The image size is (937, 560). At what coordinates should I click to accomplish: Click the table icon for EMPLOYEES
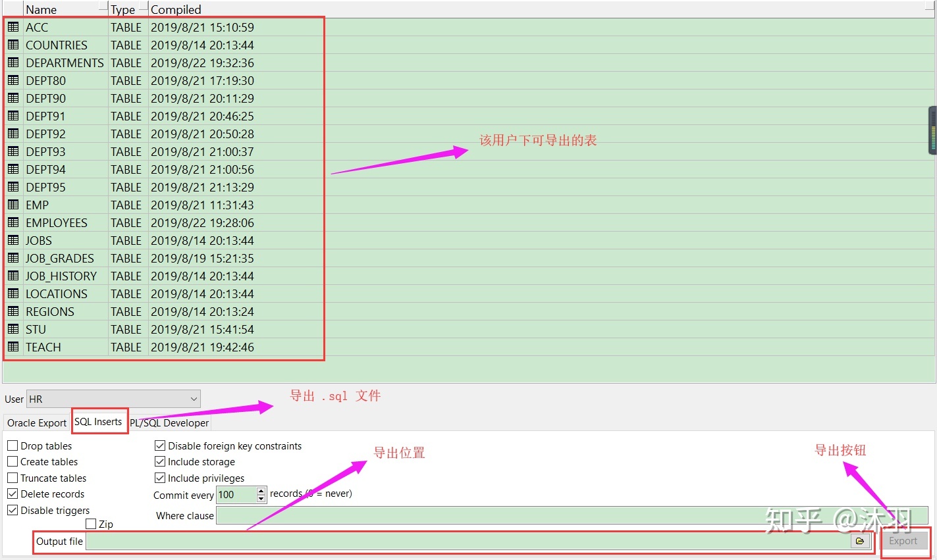coord(13,222)
